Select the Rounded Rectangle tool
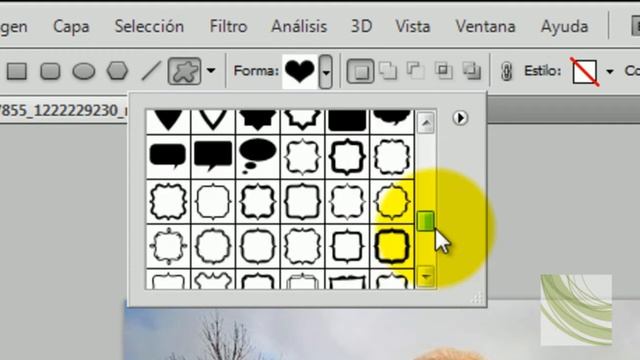Viewport: 640px width, 360px height. point(50,71)
